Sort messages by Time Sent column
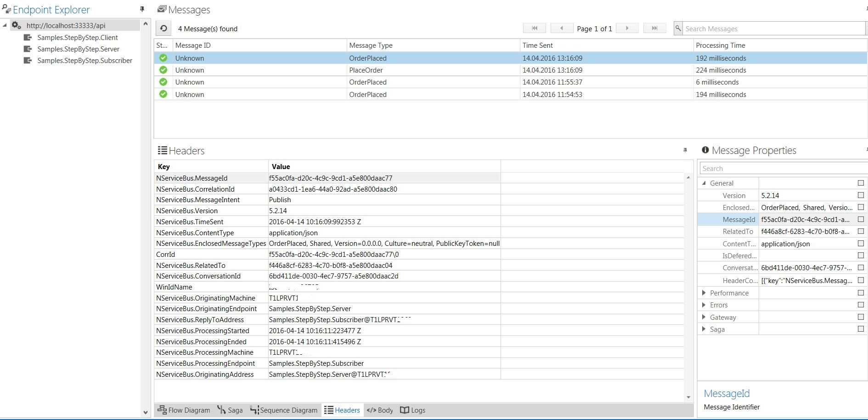 606,45
